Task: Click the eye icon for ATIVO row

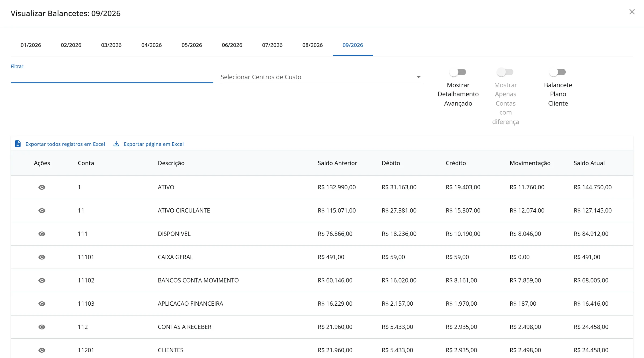Action: pyautogui.click(x=42, y=187)
